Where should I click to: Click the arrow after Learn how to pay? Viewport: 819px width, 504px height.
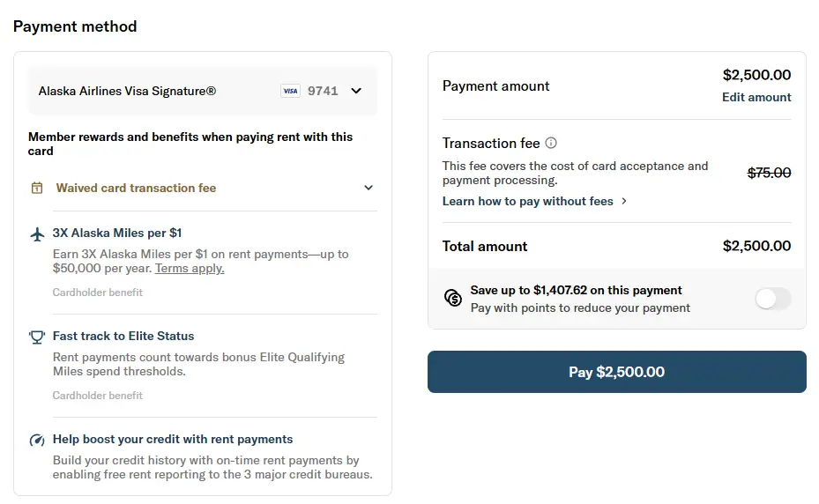click(x=624, y=201)
